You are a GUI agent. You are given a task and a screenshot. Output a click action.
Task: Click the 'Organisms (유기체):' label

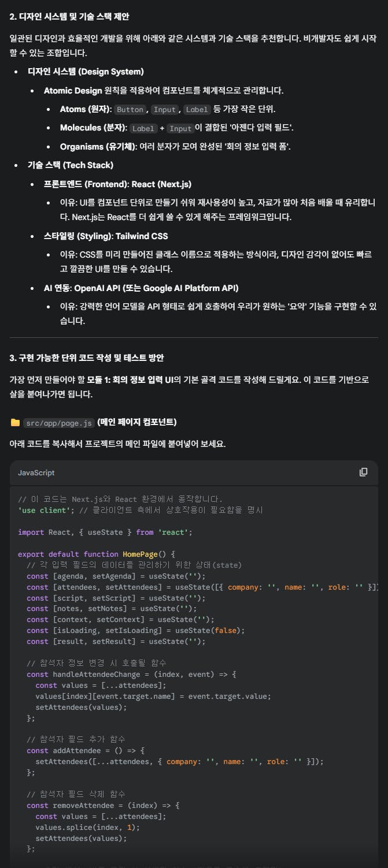(98, 147)
